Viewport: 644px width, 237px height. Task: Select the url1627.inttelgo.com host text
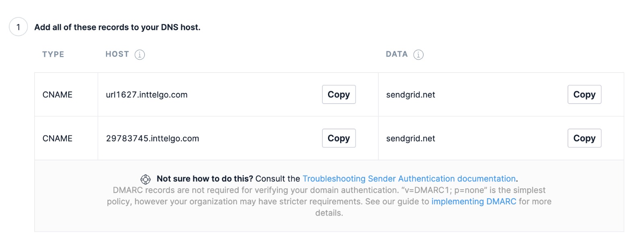[x=147, y=95]
